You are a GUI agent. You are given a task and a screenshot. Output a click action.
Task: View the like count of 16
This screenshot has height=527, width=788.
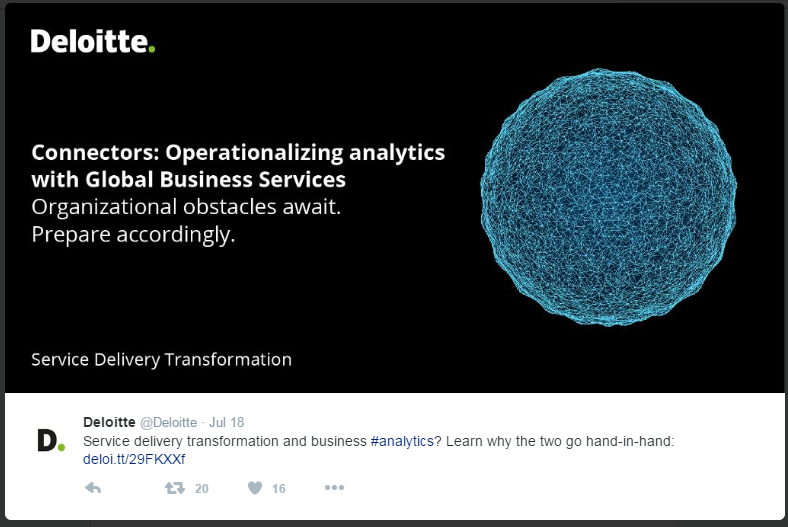pyautogui.click(x=278, y=488)
